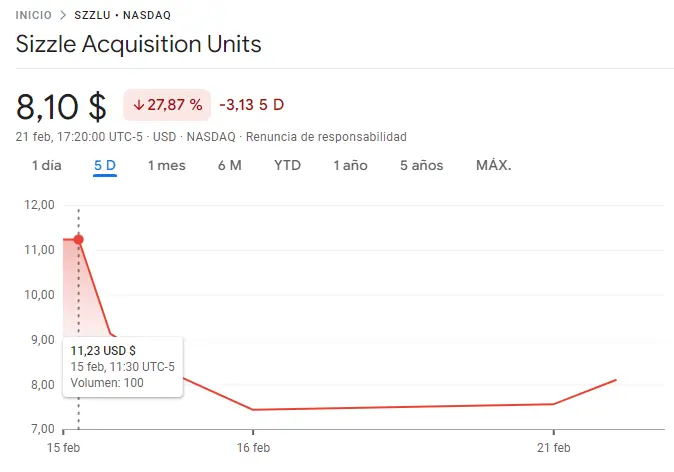
Task: Click the 11,23 USD tooltip box
Action: pyautogui.click(x=123, y=367)
